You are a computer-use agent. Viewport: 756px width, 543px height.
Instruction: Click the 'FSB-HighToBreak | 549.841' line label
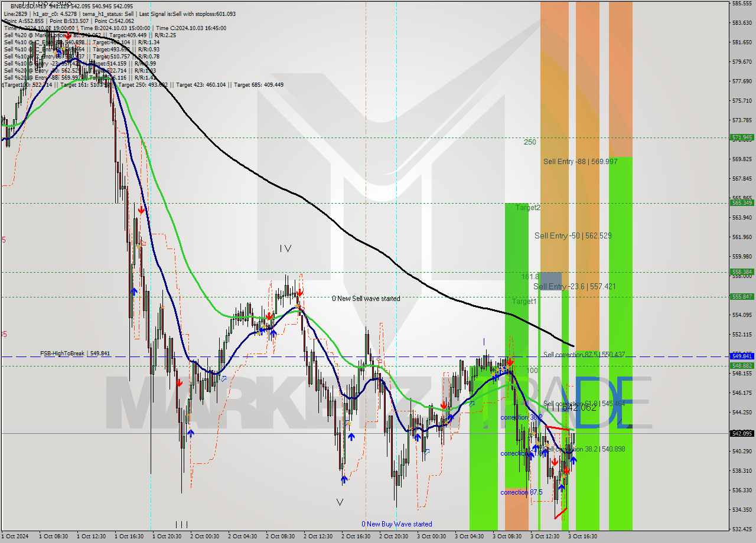tap(75, 354)
